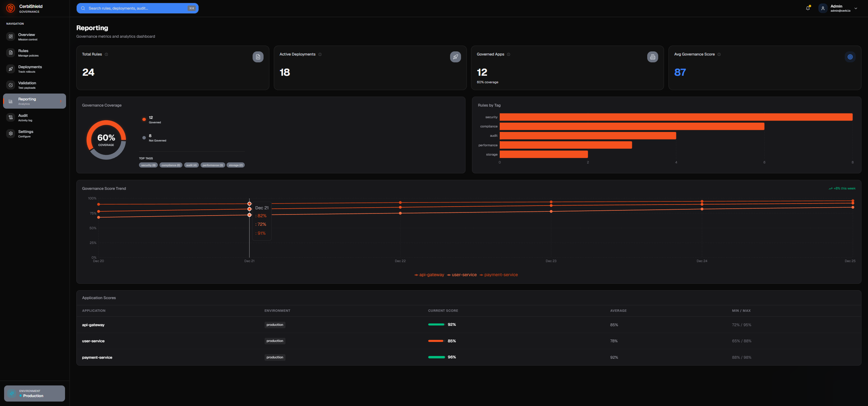
Task: Click the compliance (6) tag chip
Action: [x=171, y=165]
